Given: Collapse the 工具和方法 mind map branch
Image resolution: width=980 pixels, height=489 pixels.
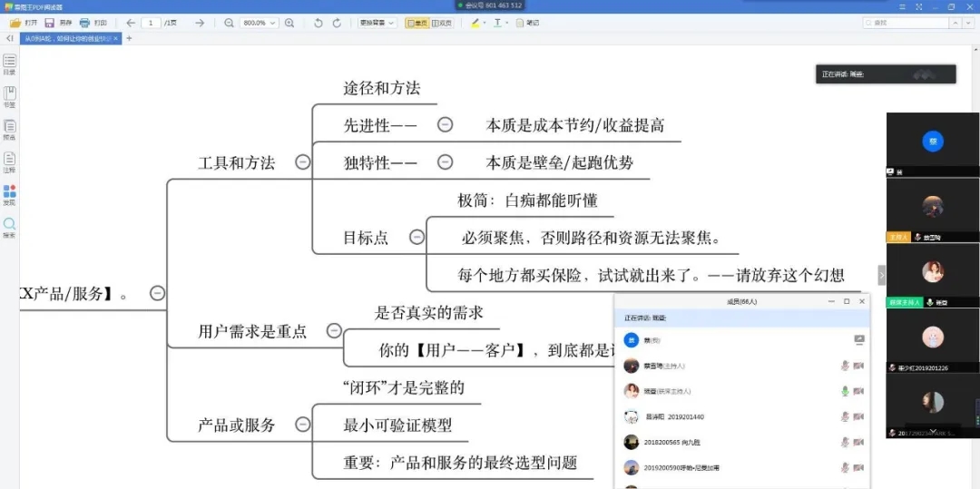Looking at the screenshot, I should coord(302,162).
